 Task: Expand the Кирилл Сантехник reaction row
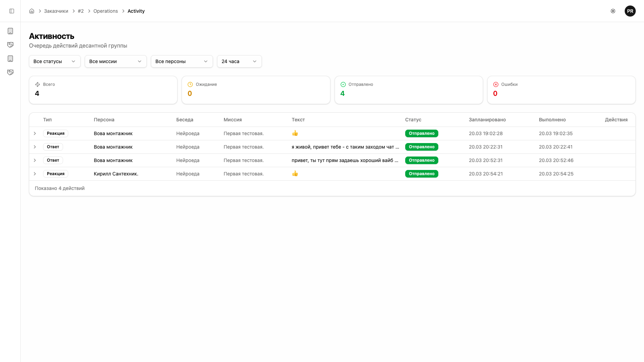coord(35,174)
